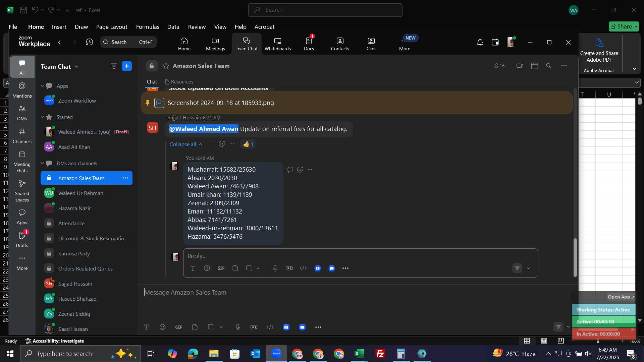Click filter icon in Team Chat panel

pos(114,66)
